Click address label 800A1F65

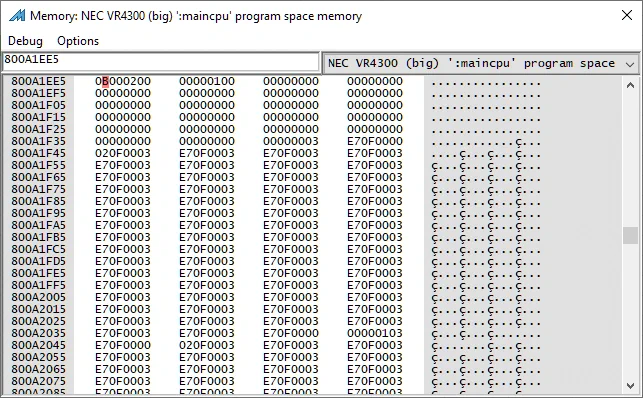(x=39, y=177)
